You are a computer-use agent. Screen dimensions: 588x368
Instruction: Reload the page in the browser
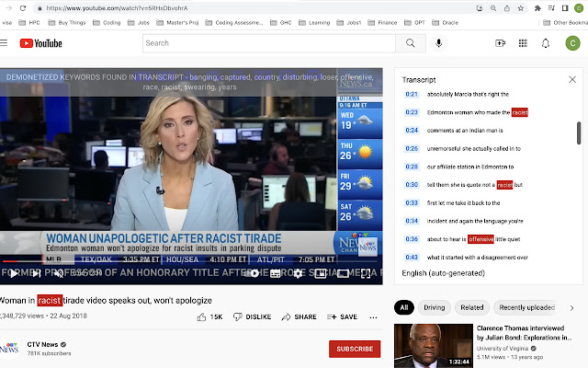(23, 8)
